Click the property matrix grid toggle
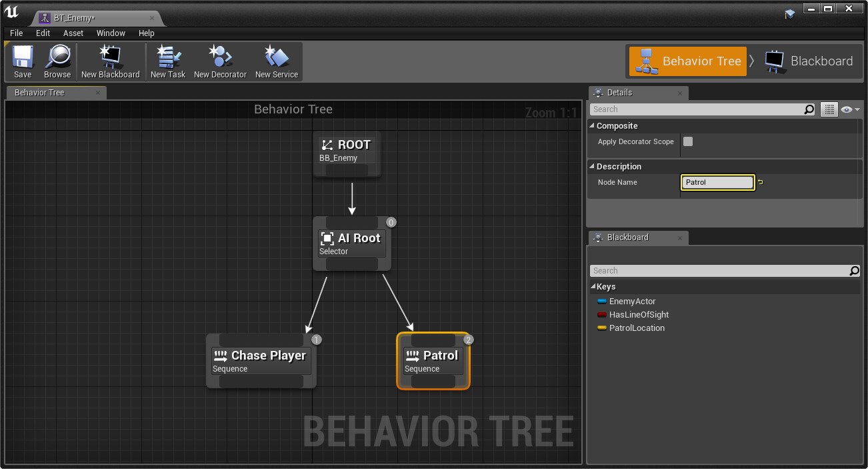The height and width of the screenshot is (469, 868). click(x=829, y=109)
